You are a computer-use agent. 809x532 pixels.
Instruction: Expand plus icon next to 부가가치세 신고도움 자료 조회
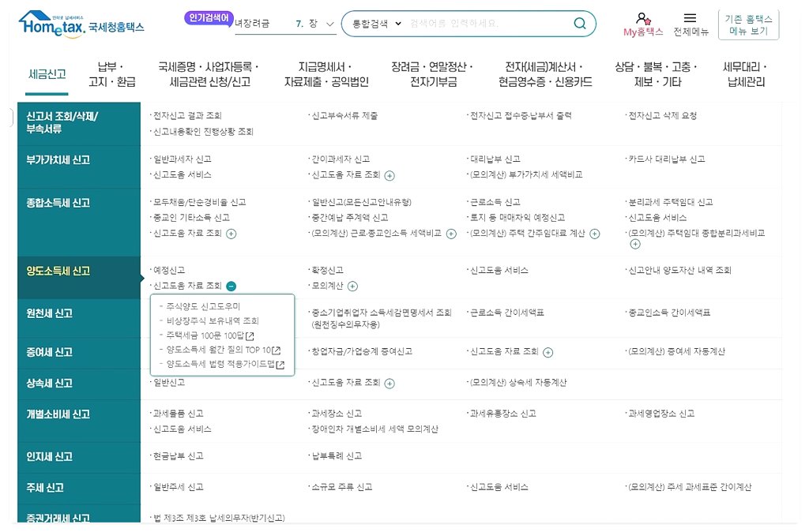point(389,176)
